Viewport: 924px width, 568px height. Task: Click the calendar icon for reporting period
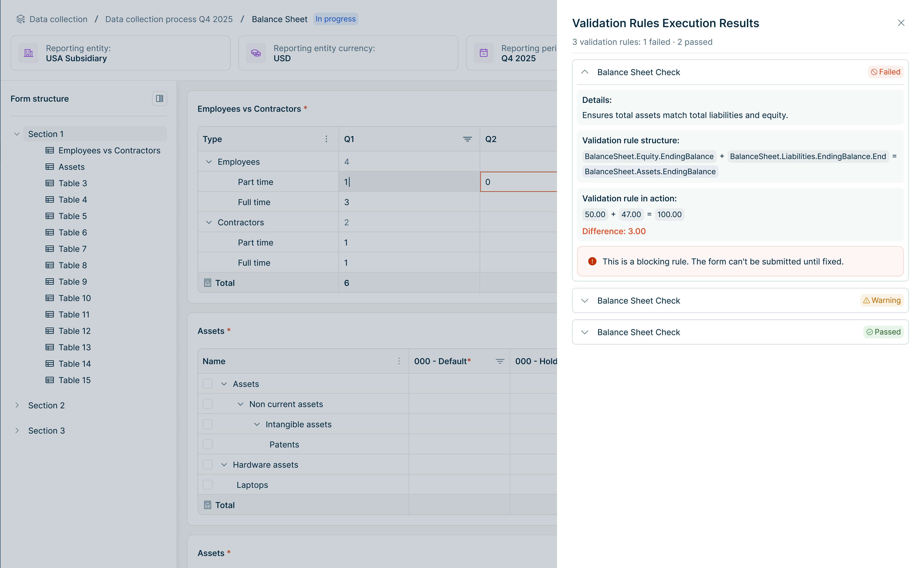coord(483,53)
